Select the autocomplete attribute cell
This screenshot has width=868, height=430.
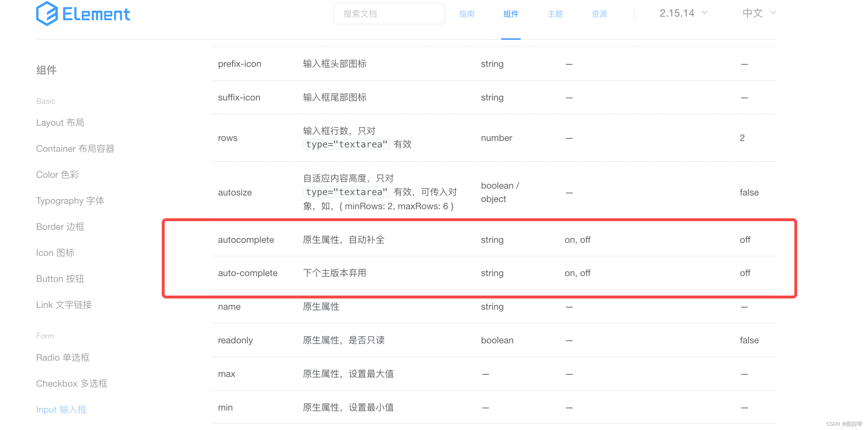pyautogui.click(x=246, y=240)
